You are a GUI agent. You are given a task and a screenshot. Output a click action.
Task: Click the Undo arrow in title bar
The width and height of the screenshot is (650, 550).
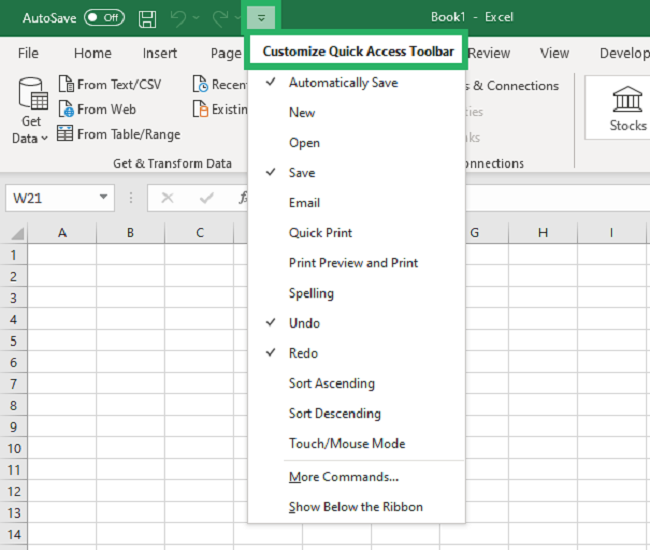(x=179, y=18)
